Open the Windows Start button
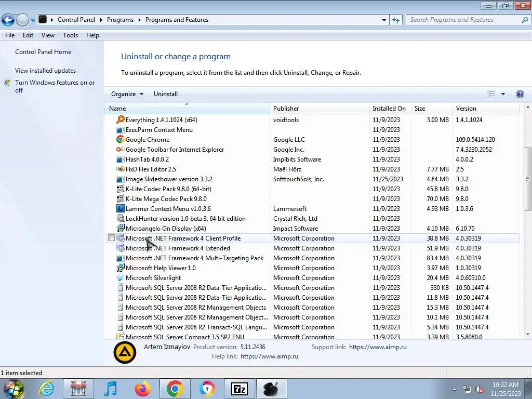This screenshot has width=532, height=399. pyautogui.click(x=14, y=389)
